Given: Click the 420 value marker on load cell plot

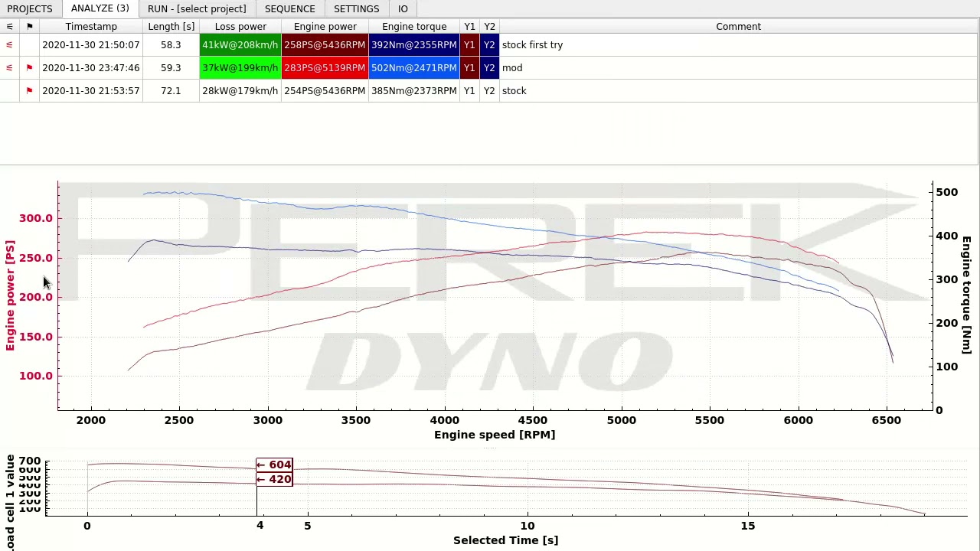Looking at the screenshot, I should [274, 479].
